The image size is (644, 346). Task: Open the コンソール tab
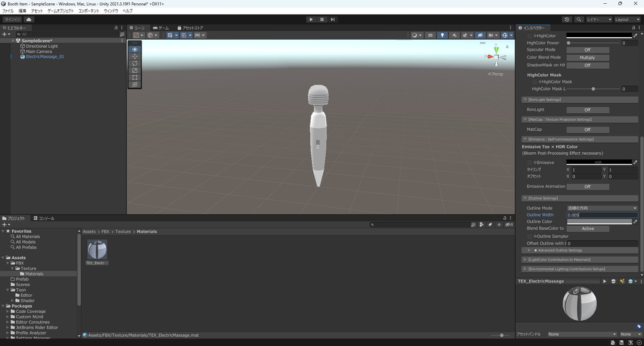coord(44,218)
